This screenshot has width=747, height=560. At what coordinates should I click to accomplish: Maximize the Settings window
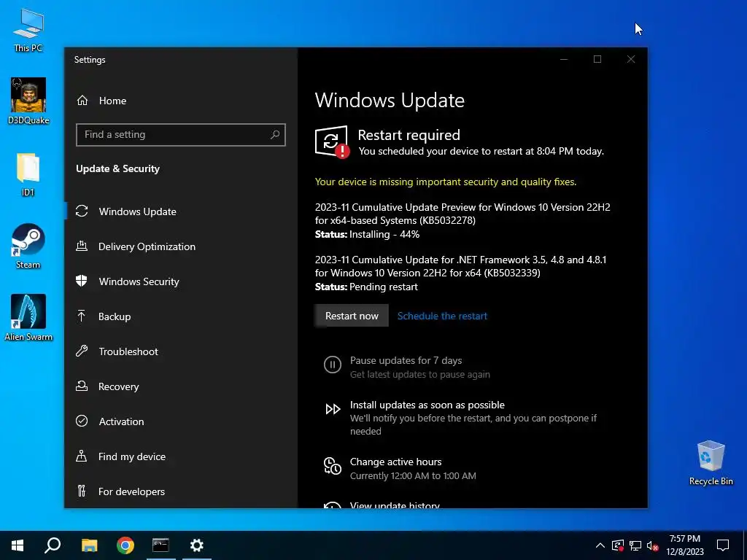point(597,59)
